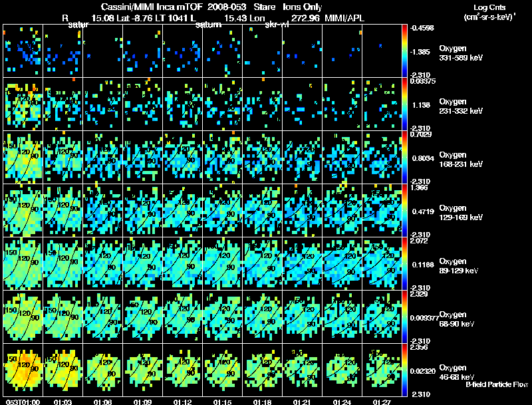Click the 01:24 time label

click(x=342, y=402)
